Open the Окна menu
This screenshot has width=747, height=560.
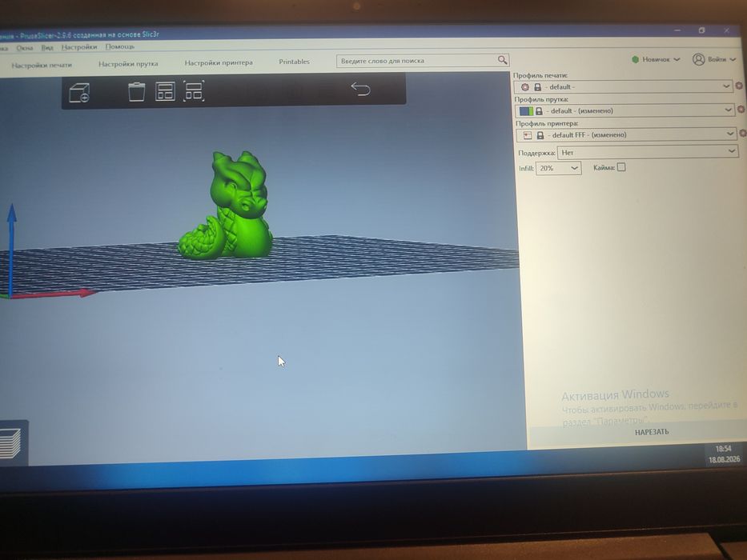[x=25, y=48]
